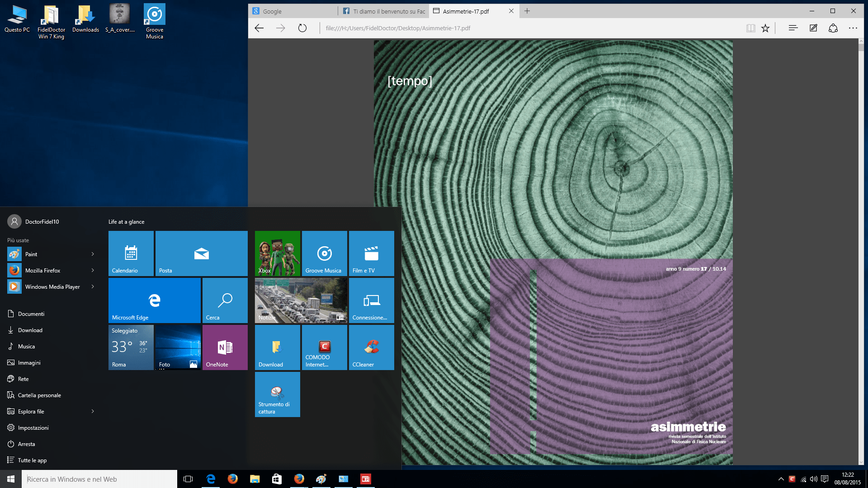This screenshot has height=488, width=868.
Task: Close the Asimmetrie-17.pdf tab
Action: [x=511, y=11]
